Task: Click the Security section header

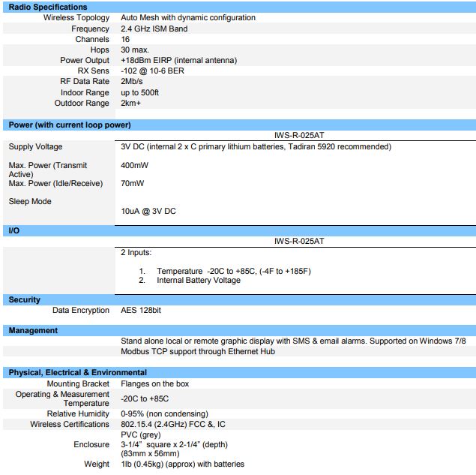Action: [25, 299]
